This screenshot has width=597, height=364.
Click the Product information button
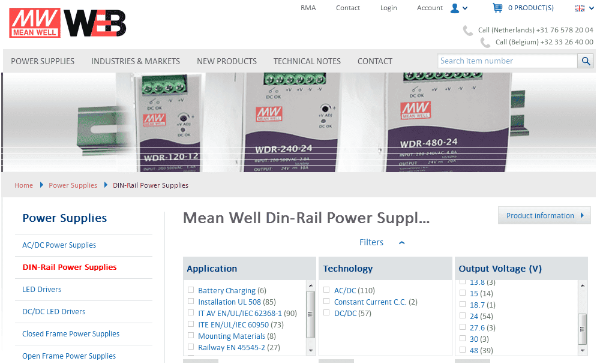coord(544,215)
